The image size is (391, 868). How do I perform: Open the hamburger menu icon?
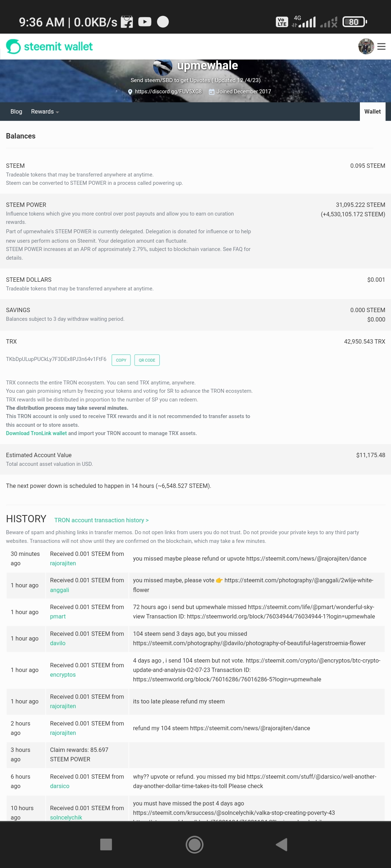click(x=381, y=47)
